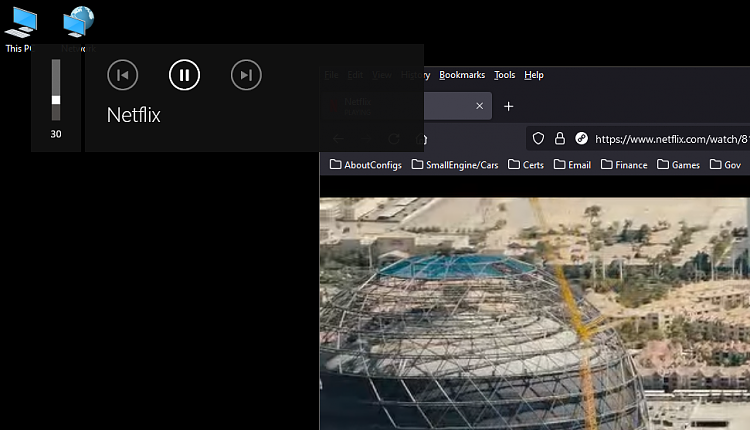Click the Netflix title in media overlay
The width and height of the screenshot is (750, 430).
[x=133, y=115]
